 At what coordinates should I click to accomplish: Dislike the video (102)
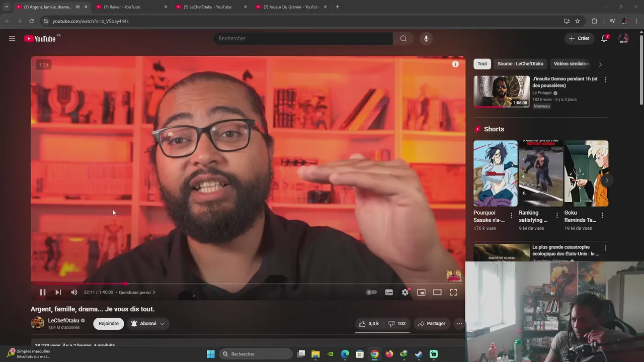click(396, 324)
